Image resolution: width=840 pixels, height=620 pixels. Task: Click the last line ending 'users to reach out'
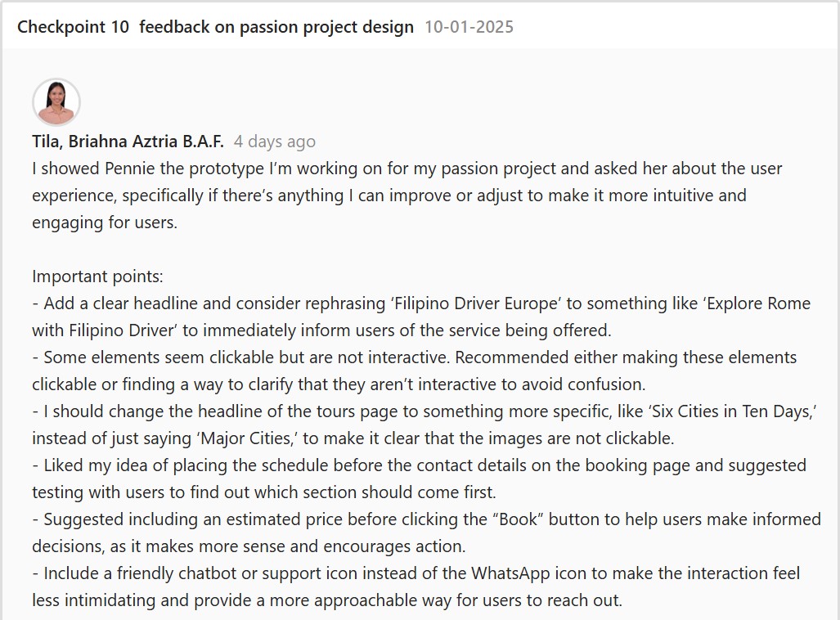tap(327, 600)
